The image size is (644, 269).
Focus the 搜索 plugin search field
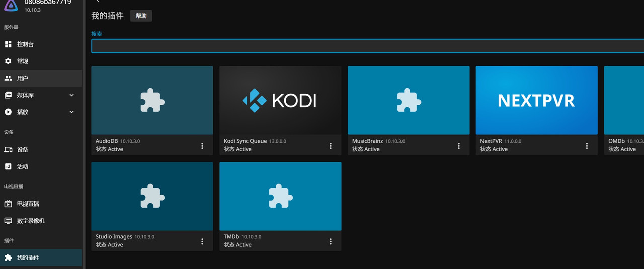pos(367,46)
